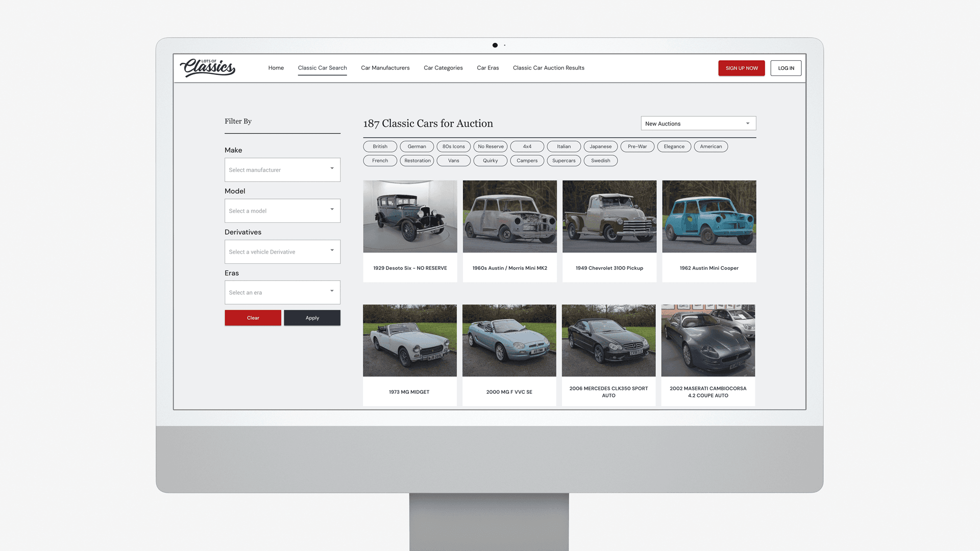Image resolution: width=980 pixels, height=551 pixels.
Task: Choose the American tag
Action: click(711, 146)
